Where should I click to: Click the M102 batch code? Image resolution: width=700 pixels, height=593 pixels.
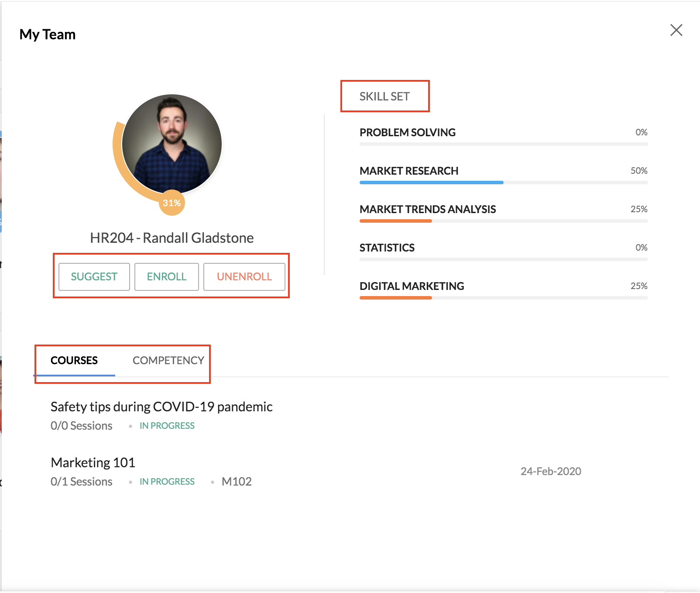tap(237, 481)
